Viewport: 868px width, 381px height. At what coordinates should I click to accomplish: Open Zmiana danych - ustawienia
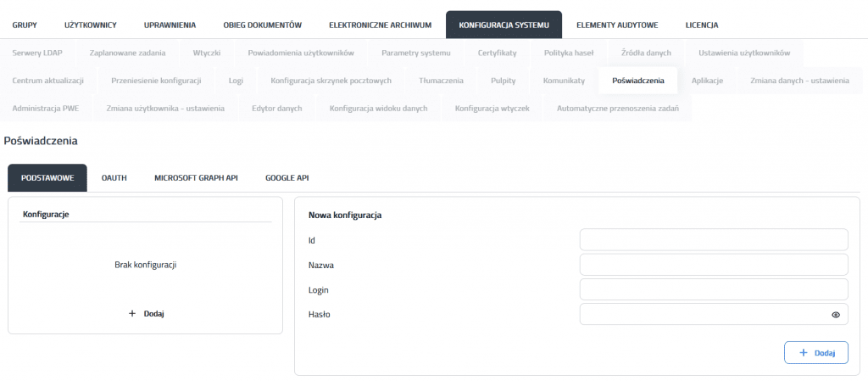799,81
